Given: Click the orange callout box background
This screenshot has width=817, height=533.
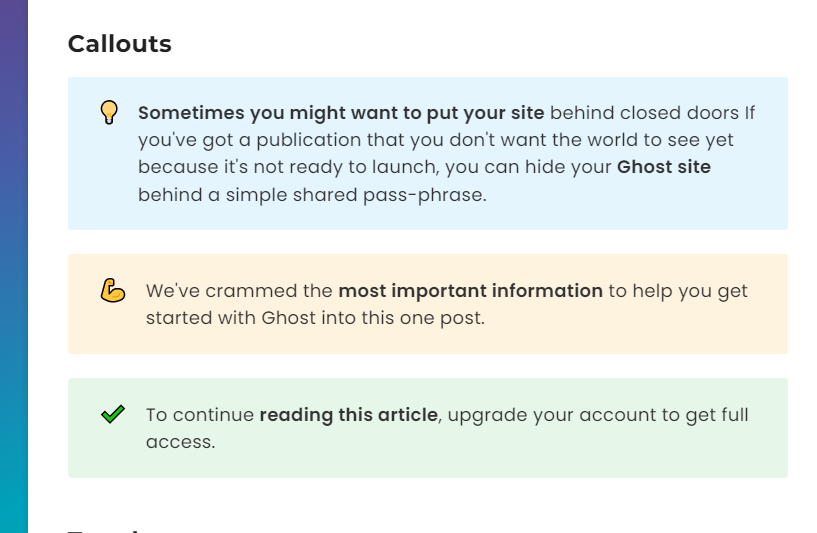Looking at the screenshot, I should point(428,304).
